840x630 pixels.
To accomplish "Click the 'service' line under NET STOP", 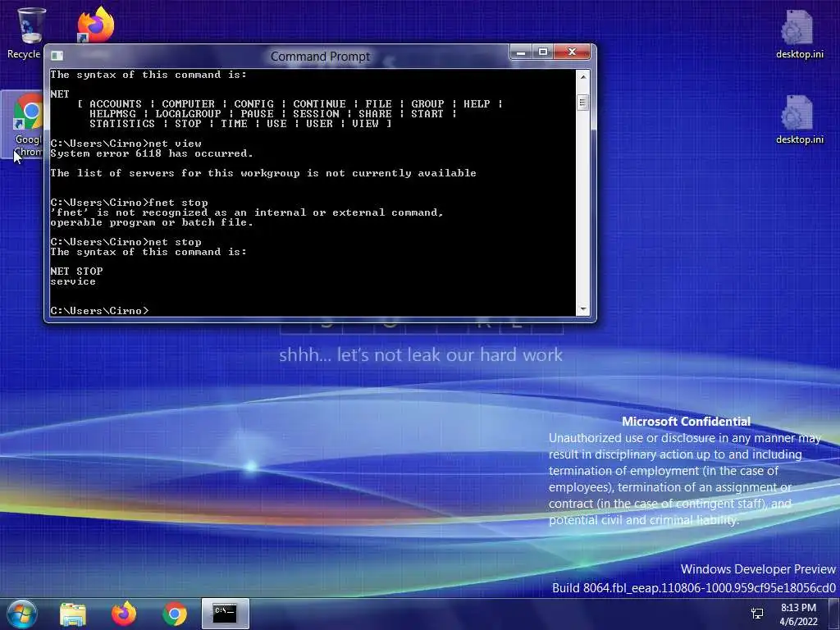I will tap(73, 282).
